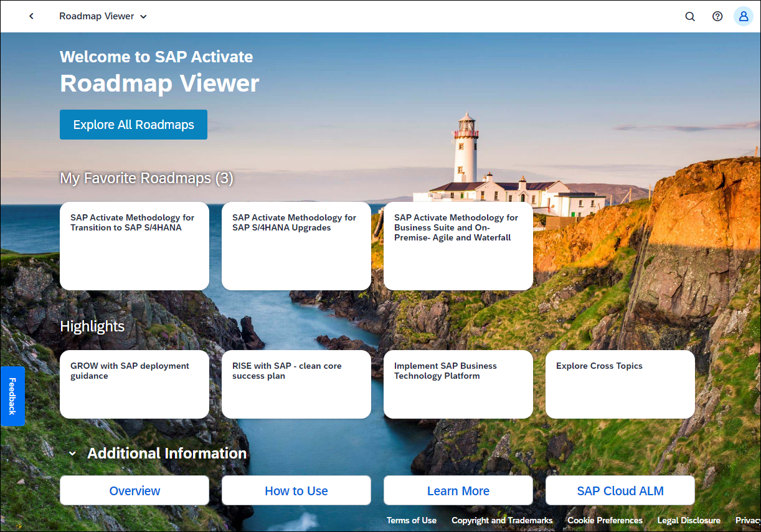
Task: Click Explore All Roadmaps button
Action: (x=134, y=125)
